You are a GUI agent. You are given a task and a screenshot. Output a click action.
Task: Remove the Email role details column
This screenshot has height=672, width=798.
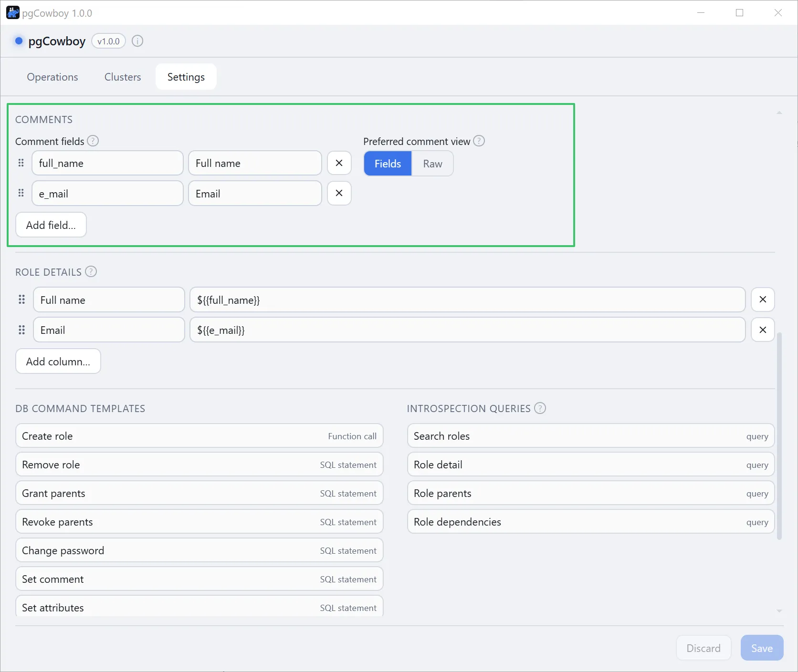click(763, 330)
